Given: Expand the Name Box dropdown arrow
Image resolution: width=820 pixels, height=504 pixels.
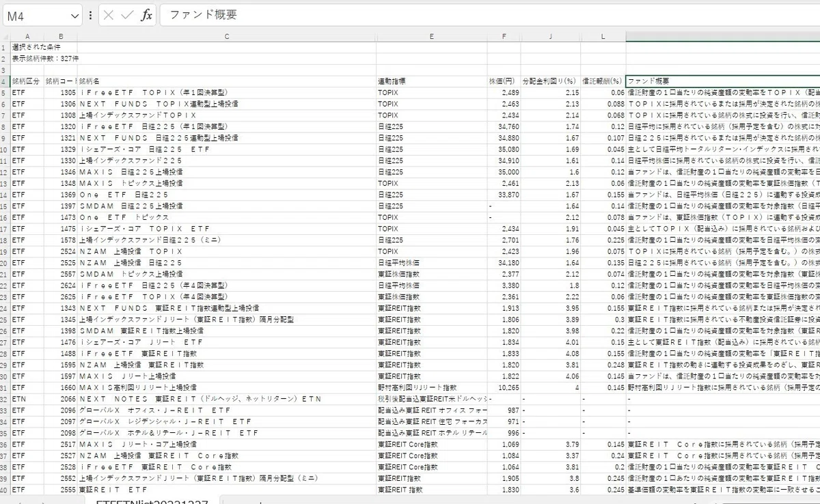Looking at the screenshot, I should point(74,15).
